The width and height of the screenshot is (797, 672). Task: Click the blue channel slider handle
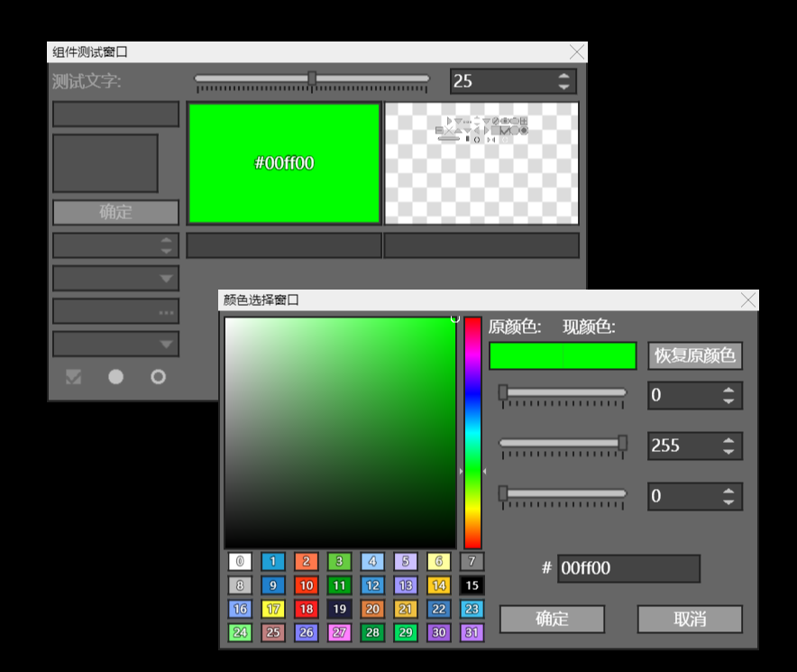click(503, 492)
